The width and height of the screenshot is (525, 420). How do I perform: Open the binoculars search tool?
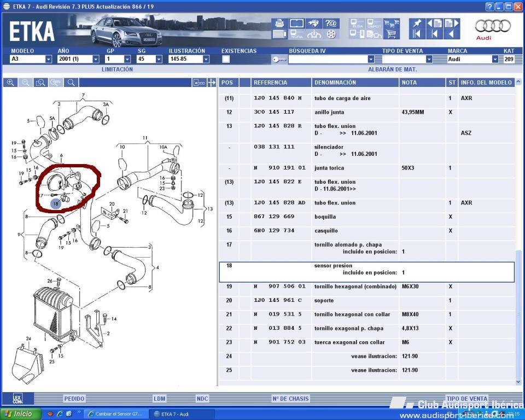pyautogui.click(x=313, y=23)
